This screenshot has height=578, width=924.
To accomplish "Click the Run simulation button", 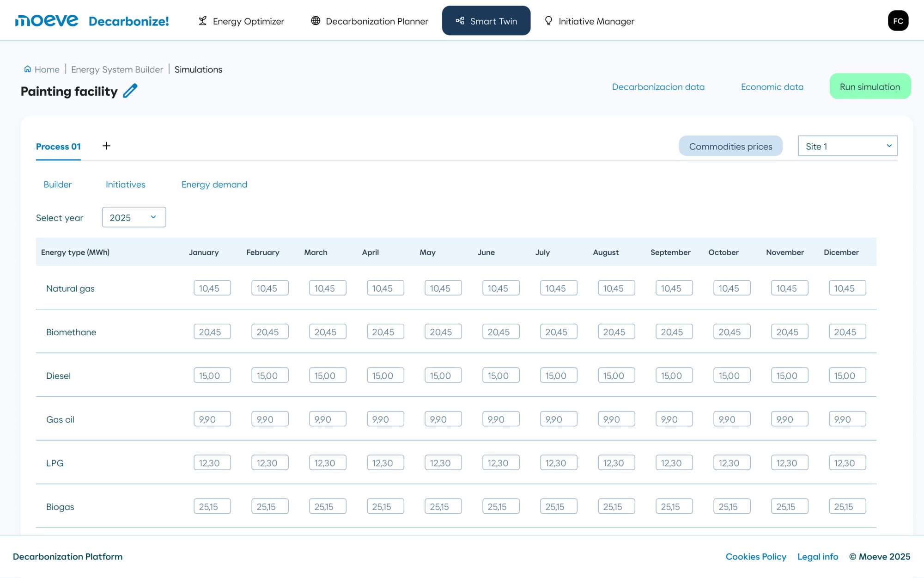I will (x=870, y=86).
